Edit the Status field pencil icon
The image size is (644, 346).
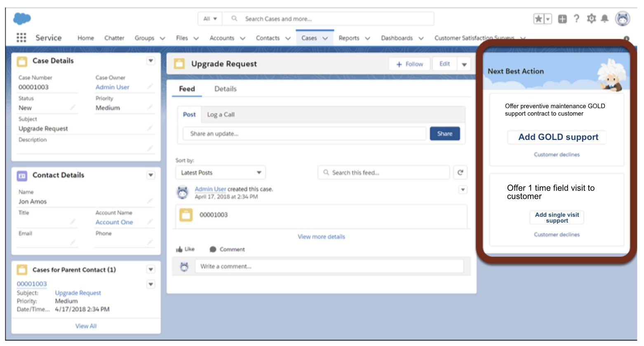point(73,107)
